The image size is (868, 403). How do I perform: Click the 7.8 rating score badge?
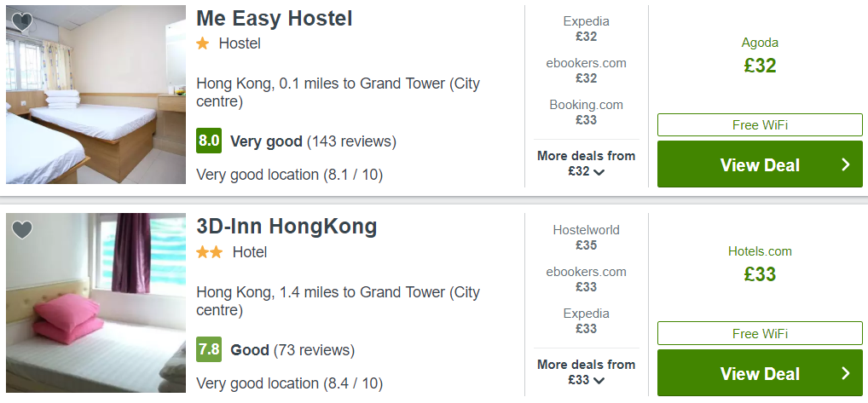coord(209,349)
